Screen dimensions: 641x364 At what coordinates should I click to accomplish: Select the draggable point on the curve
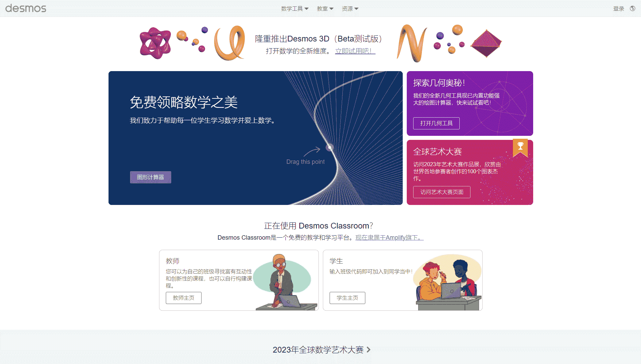[x=329, y=147]
